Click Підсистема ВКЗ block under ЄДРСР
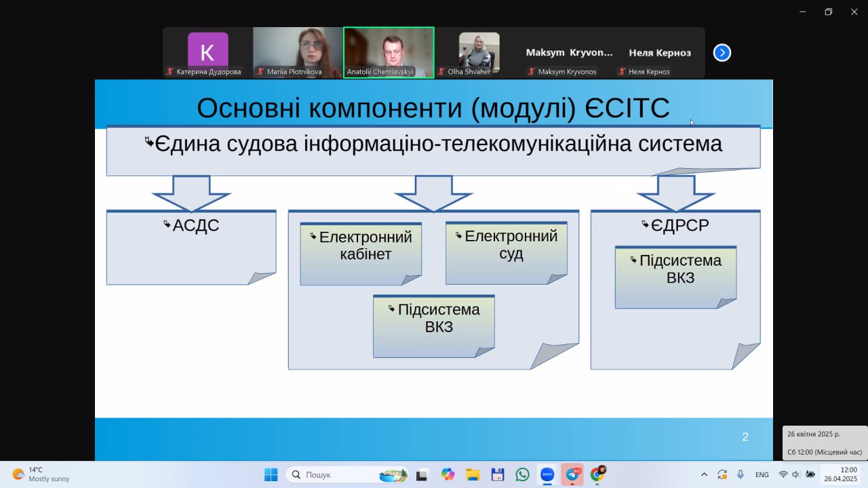The image size is (868, 488). [x=675, y=277]
